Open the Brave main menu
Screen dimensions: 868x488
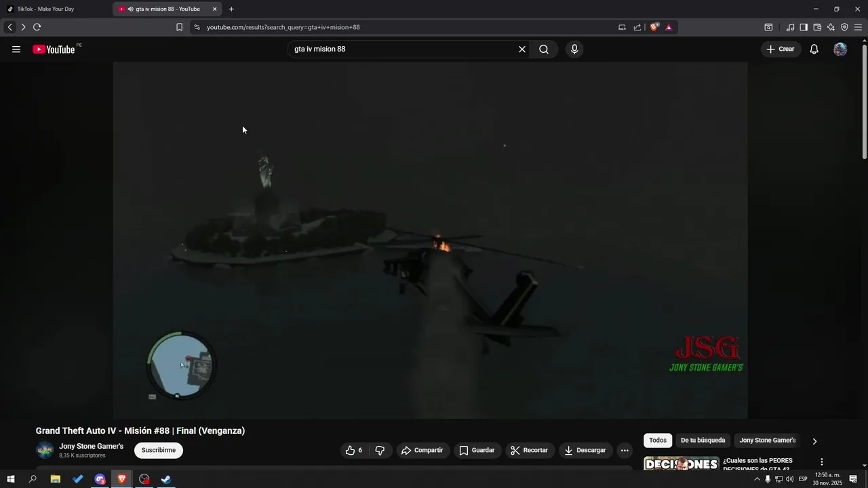pos(858,27)
